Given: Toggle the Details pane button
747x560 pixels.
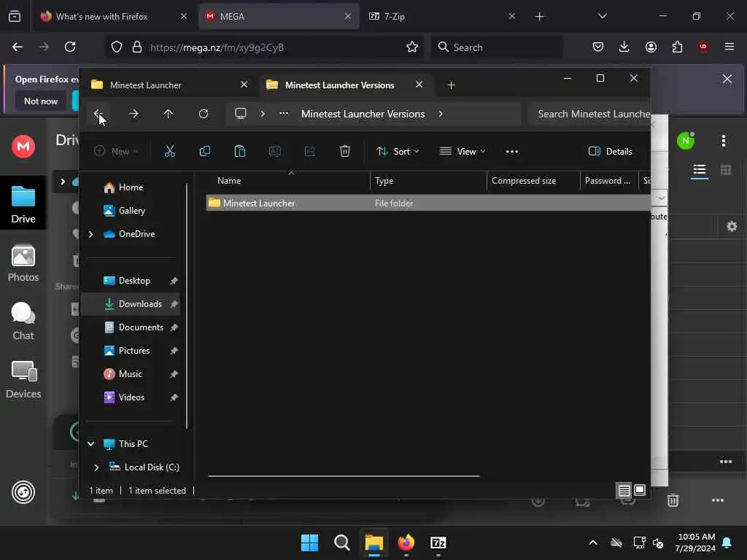Looking at the screenshot, I should [x=611, y=152].
